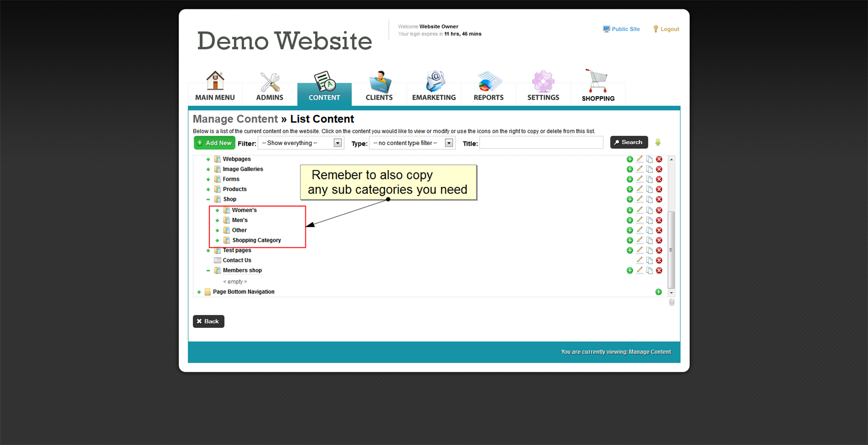Click the copy icon for Shopping Category row
This screenshot has width=868, height=445.
[x=649, y=241]
